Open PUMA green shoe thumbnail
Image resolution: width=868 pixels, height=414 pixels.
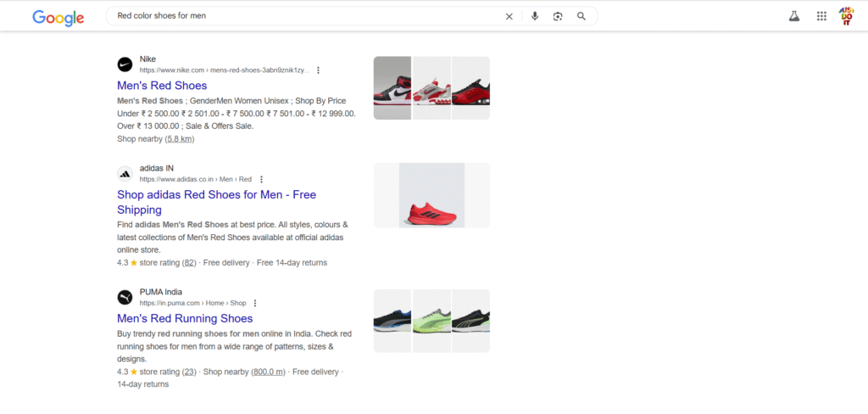[431, 321]
